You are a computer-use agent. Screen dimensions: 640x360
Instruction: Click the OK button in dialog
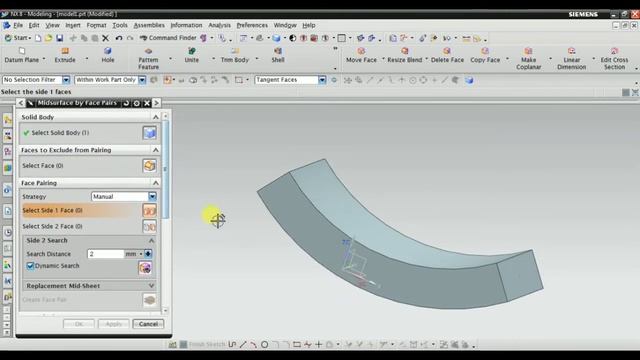(79, 324)
